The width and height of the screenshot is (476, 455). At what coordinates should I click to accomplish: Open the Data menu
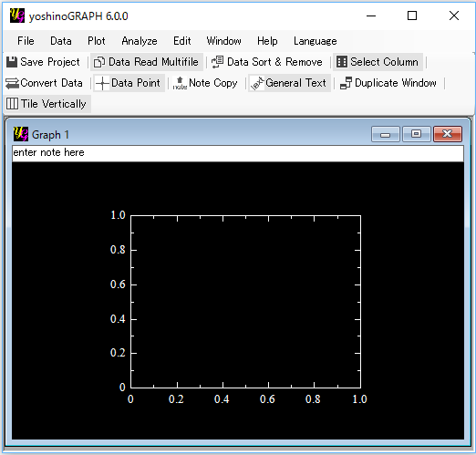click(61, 41)
